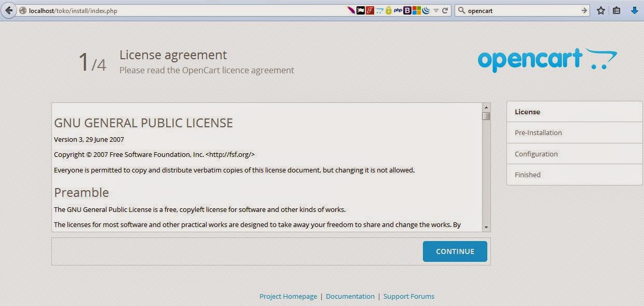Reload the page with the refresh icon
The width and height of the screenshot is (644, 306).
click(x=445, y=10)
